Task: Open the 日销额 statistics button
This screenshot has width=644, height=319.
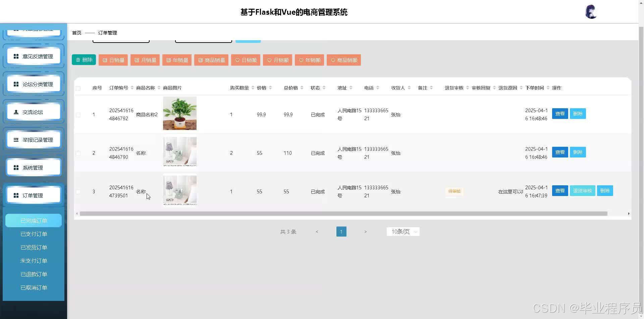Action: tap(246, 60)
